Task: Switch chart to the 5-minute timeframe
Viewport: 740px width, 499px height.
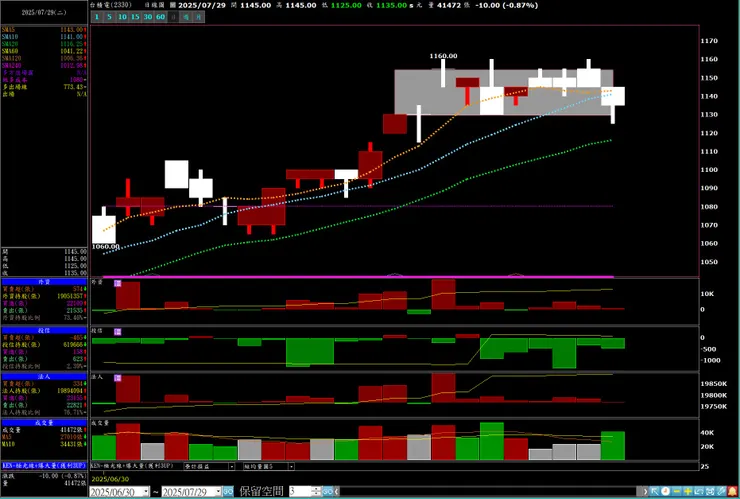Action: click(x=109, y=17)
